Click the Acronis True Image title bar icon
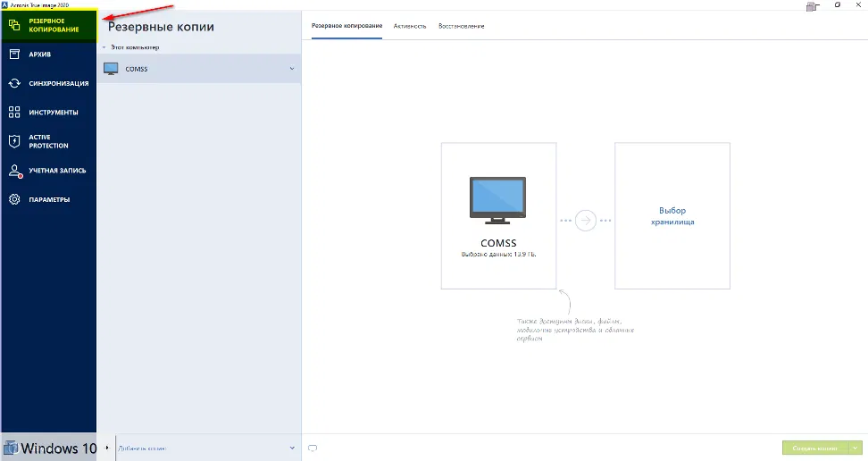The image size is (868, 461). (x=5, y=4)
